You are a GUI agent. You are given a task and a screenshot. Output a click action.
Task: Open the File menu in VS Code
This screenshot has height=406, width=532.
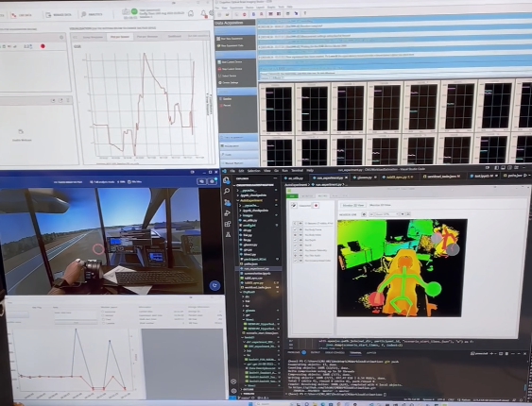232,171
